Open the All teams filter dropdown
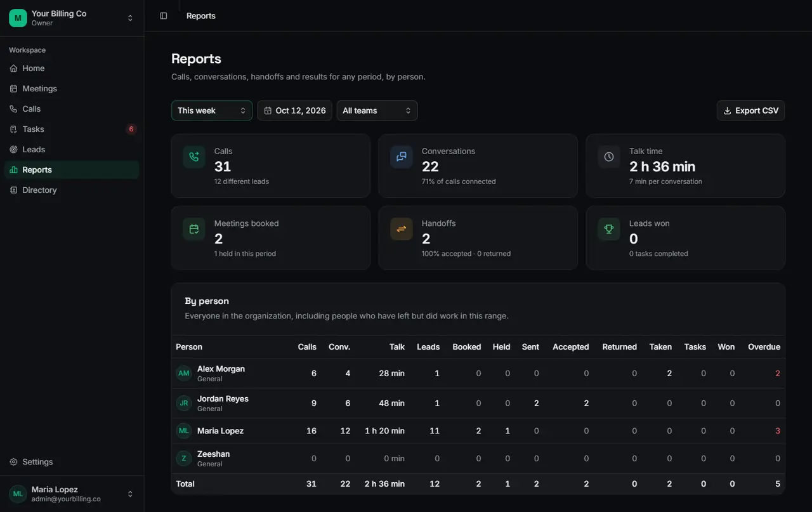This screenshot has width=812, height=512. pyautogui.click(x=377, y=110)
